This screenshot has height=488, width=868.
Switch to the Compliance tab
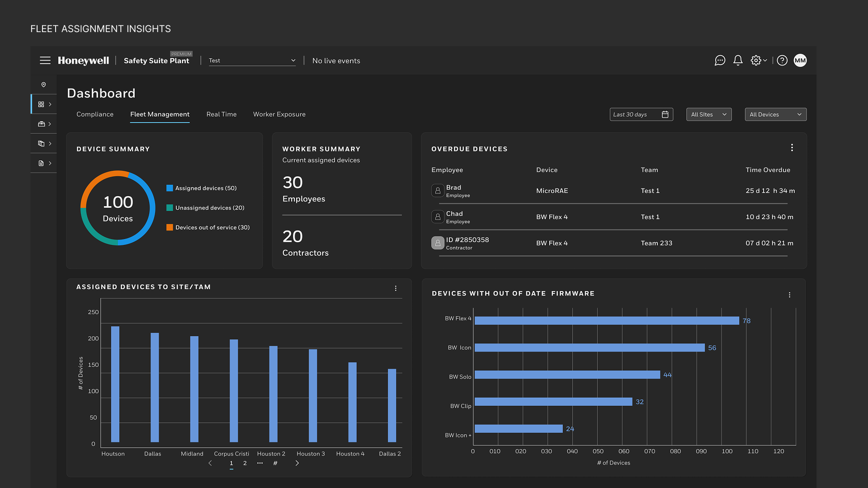point(95,114)
